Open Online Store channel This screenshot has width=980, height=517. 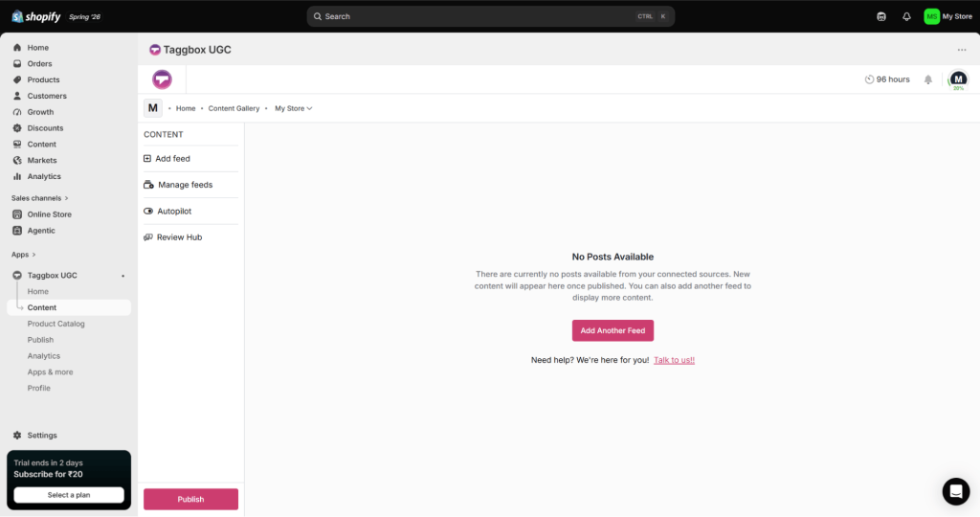[49, 214]
